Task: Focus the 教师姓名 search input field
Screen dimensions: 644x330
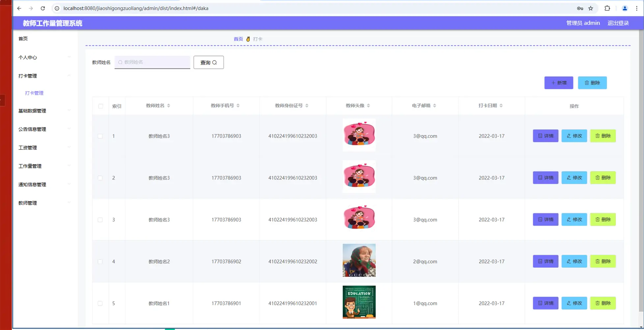Action: pyautogui.click(x=152, y=62)
